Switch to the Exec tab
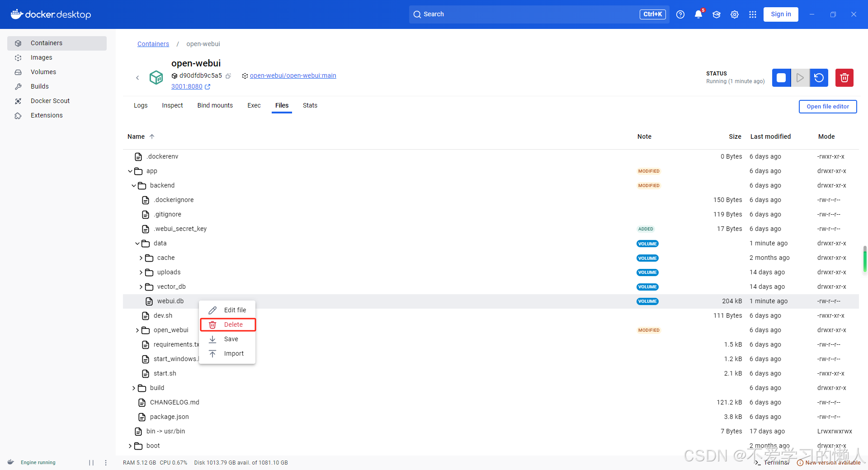Image resolution: width=868 pixels, height=470 pixels. coord(254,105)
